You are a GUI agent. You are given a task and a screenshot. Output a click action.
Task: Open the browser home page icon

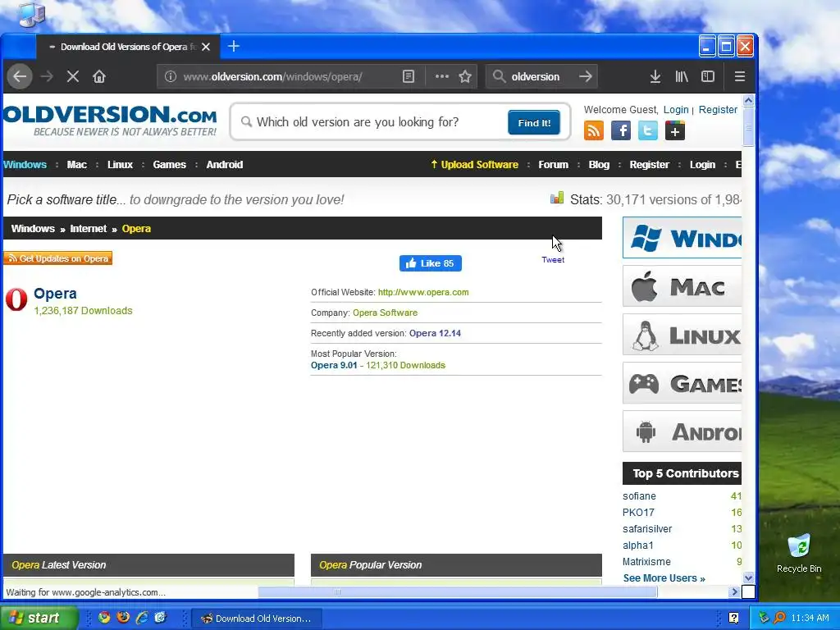point(99,76)
